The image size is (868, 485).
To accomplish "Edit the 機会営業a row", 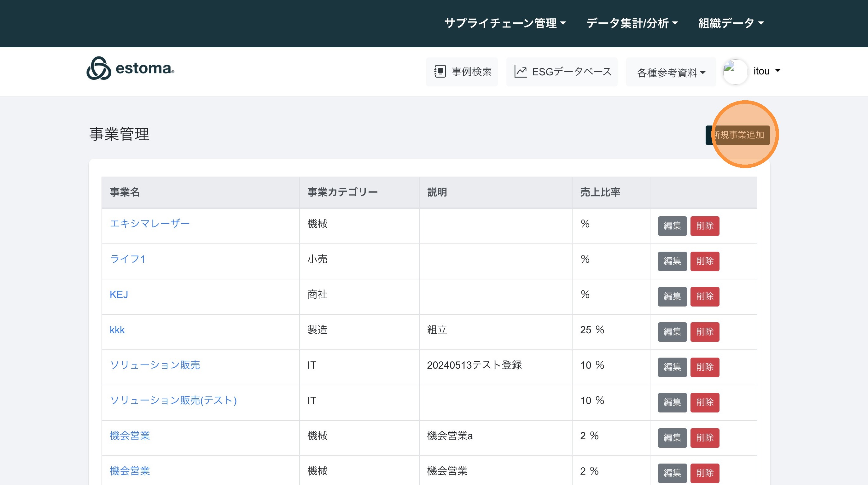I will pos(672,438).
